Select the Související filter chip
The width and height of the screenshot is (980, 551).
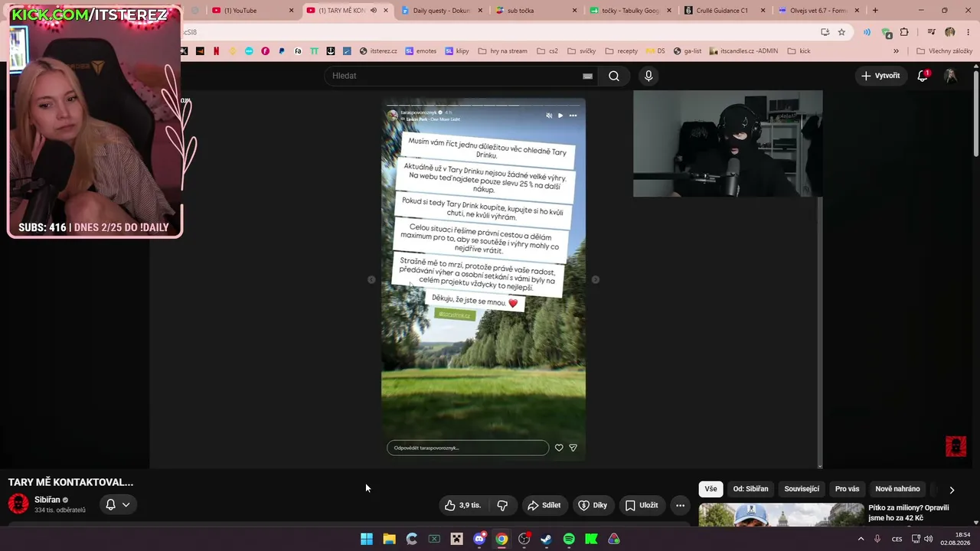click(x=802, y=489)
